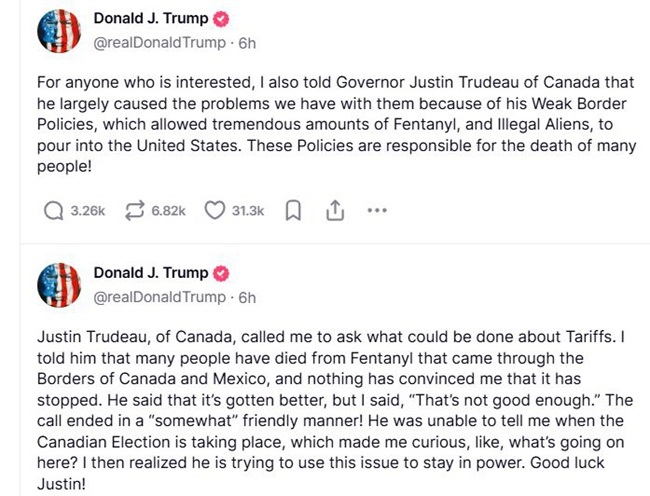650x496 pixels.
Task: Open the three-dot more options menu
Action: click(376, 211)
